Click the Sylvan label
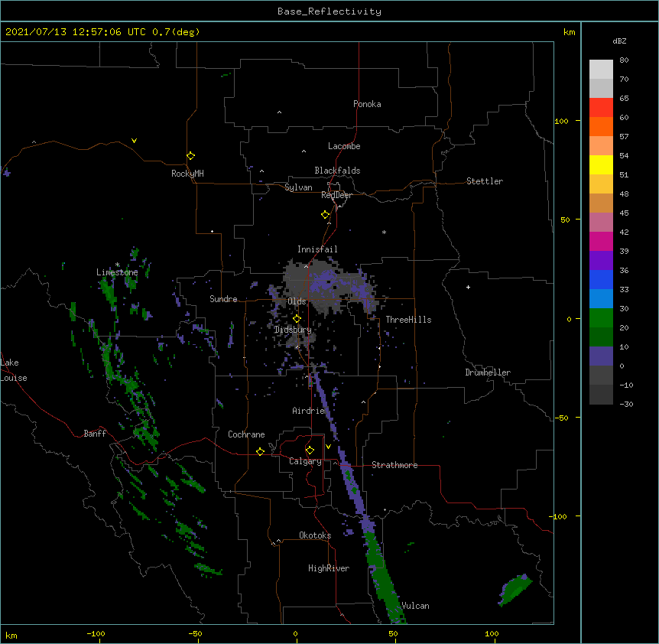 [298, 187]
